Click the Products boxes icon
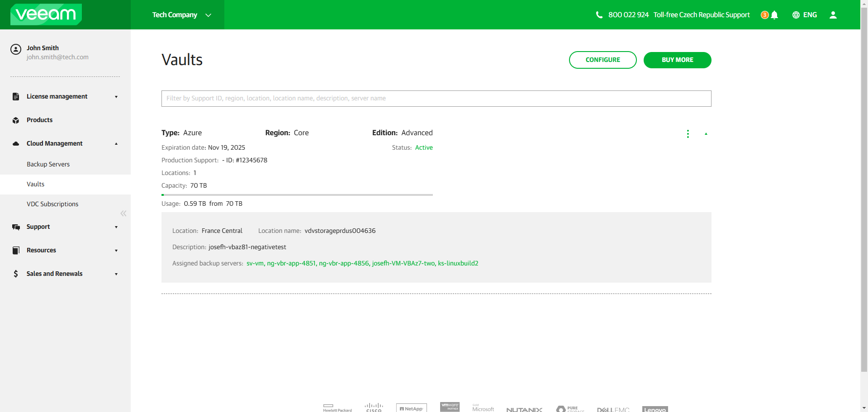This screenshot has height=412, width=868. point(16,120)
